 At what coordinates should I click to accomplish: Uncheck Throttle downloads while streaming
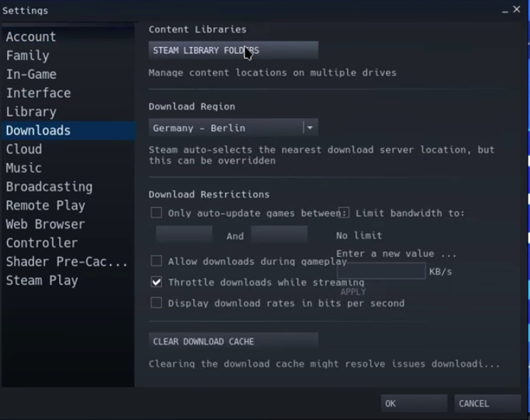156,282
